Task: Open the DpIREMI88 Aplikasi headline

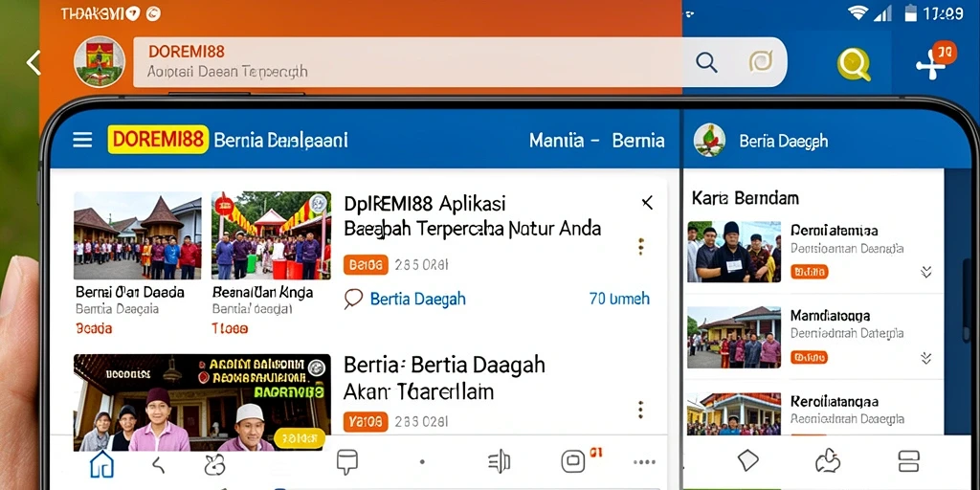Action: pyautogui.click(x=472, y=216)
